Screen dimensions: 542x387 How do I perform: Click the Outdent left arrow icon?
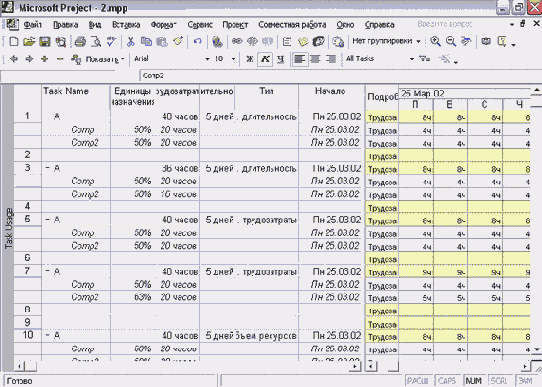tap(14, 59)
